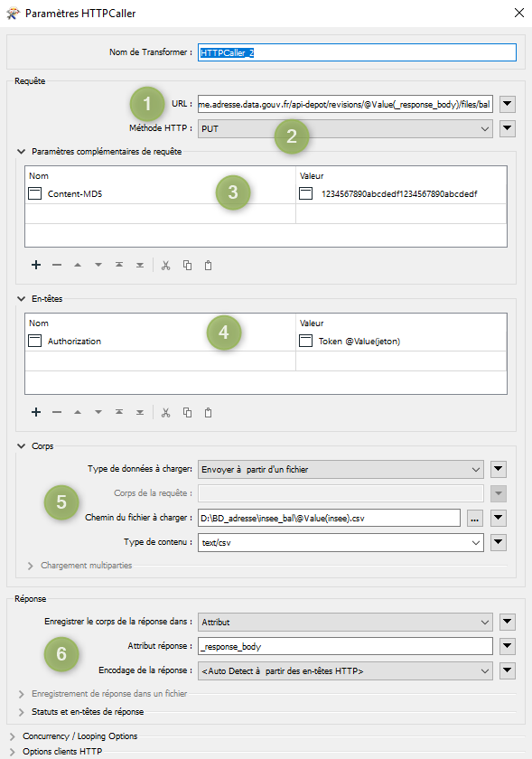532x759 pixels.
Task: Browse for file with the ellipsis button
Action: tap(475, 519)
